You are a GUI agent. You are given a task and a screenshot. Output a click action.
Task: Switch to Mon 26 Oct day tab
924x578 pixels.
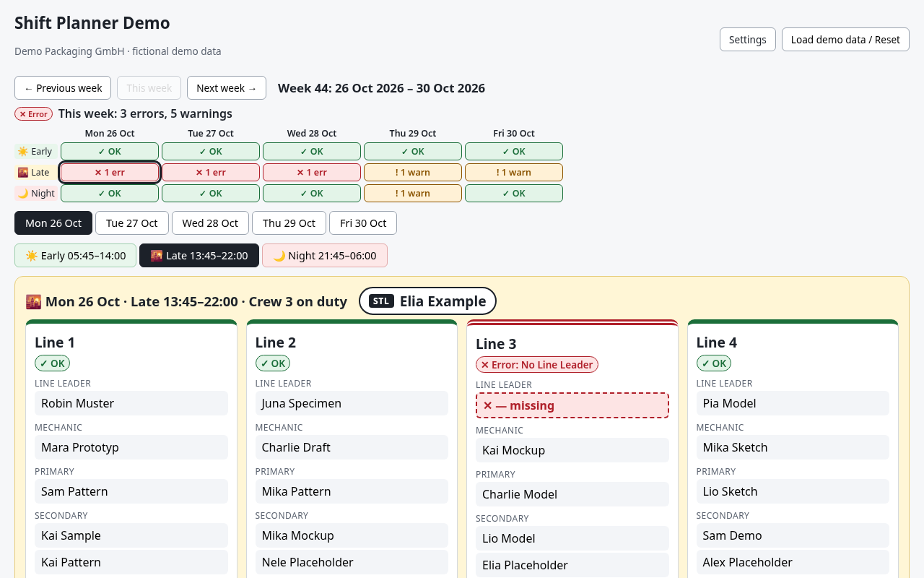tap(53, 223)
